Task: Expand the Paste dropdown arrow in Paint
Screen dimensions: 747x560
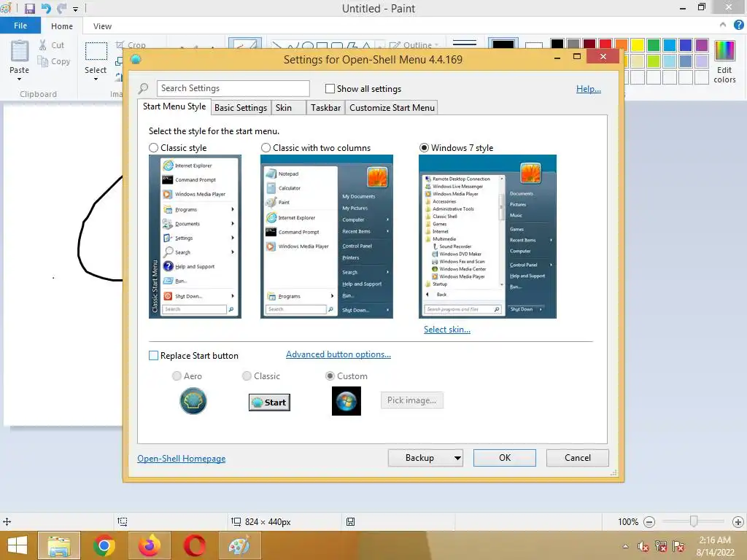Action: pos(20,79)
